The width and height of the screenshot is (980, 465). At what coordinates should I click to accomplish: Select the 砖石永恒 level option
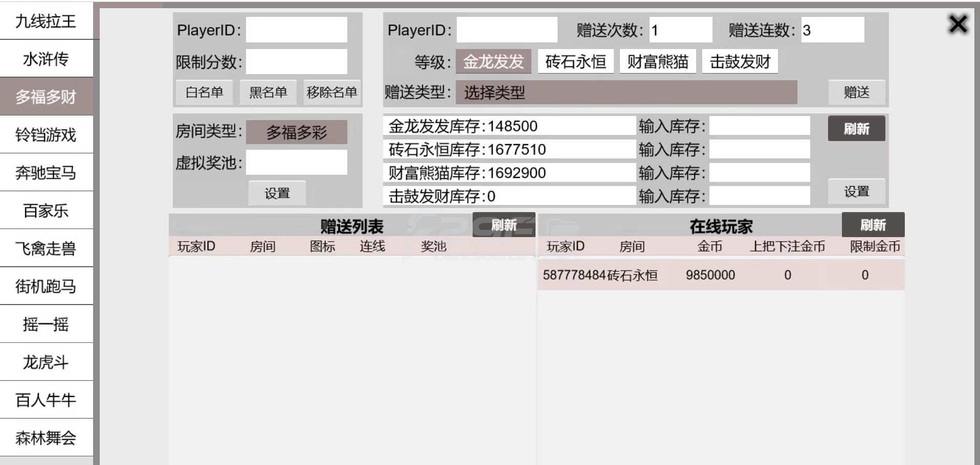point(576,62)
